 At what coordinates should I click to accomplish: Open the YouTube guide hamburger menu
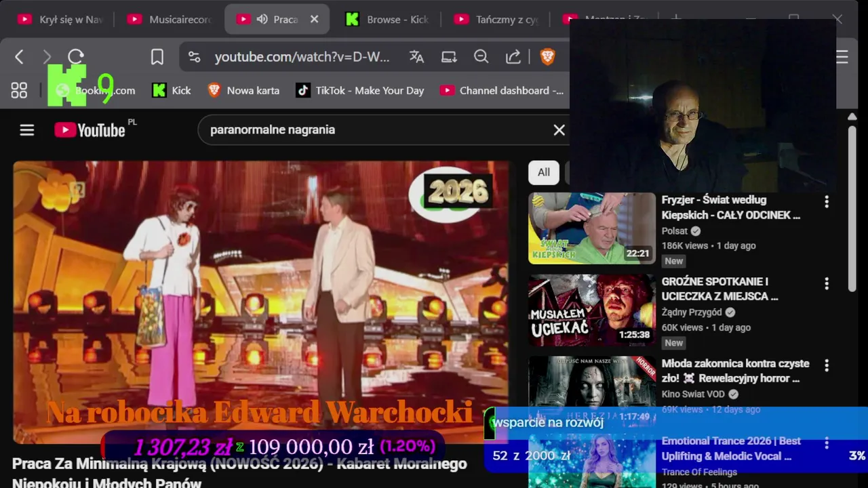pos(27,130)
